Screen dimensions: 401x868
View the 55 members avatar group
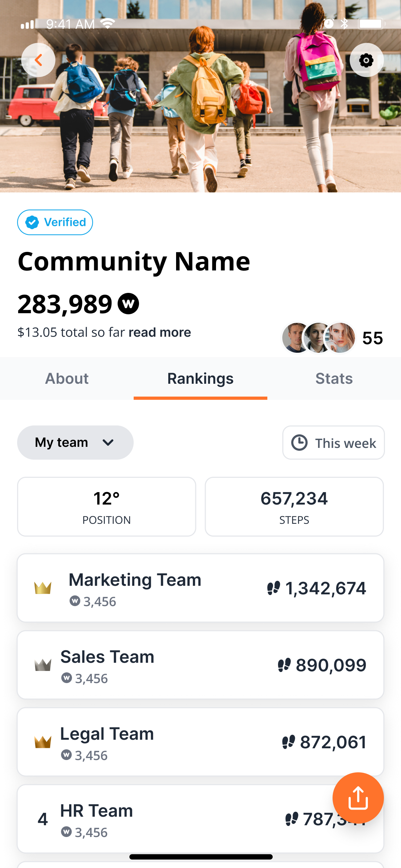[333, 338]
